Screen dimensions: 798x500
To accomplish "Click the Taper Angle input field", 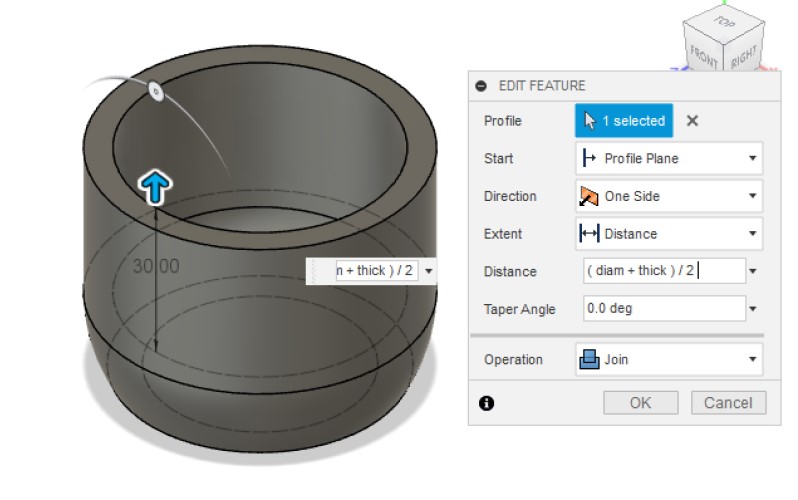I will (663, 309).
